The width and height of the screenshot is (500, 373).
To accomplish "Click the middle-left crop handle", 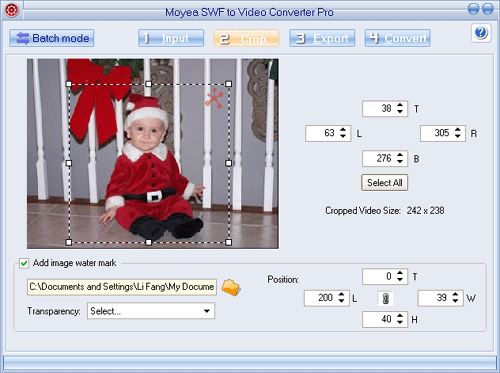I will [x=69, y=163].
